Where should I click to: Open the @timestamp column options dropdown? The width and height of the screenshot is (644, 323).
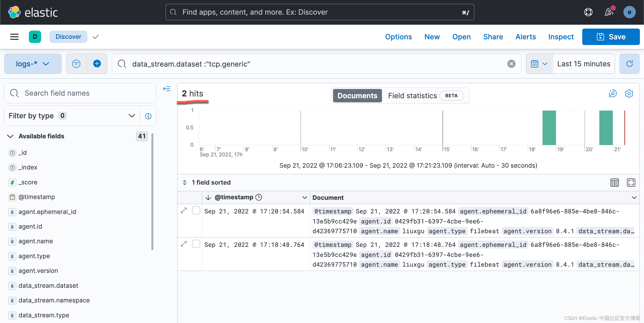click(304, 197)
